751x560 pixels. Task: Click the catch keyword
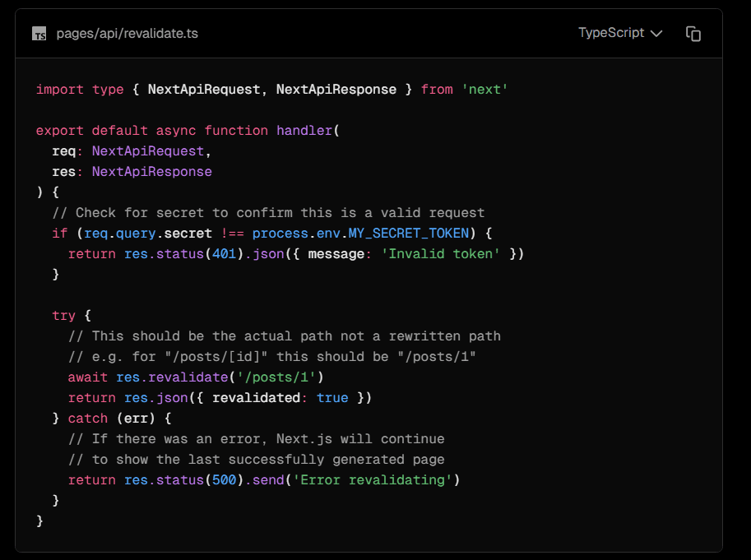[x=88, y=419]
